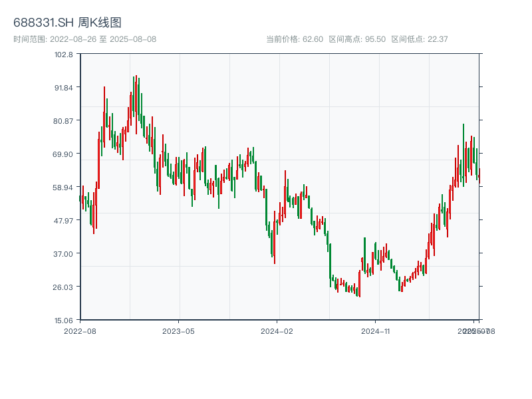Click the 37.00 y-axis label
Screen dimensions: 532x399
point(63,254)
